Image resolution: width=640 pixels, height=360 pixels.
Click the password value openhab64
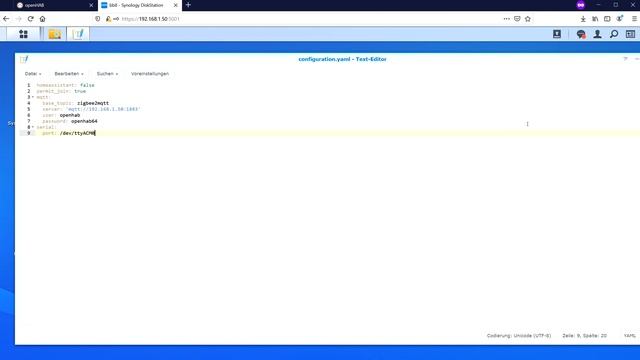84,121
